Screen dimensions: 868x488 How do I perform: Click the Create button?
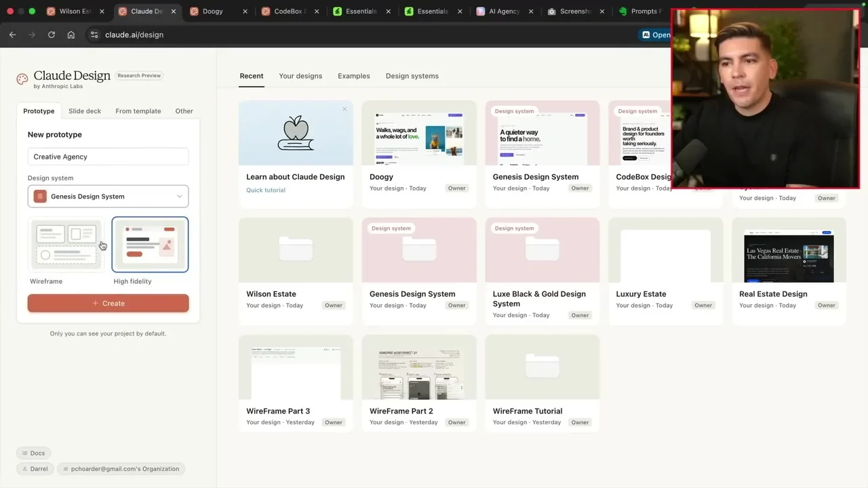pyautogui.click(x=108, y=304)
